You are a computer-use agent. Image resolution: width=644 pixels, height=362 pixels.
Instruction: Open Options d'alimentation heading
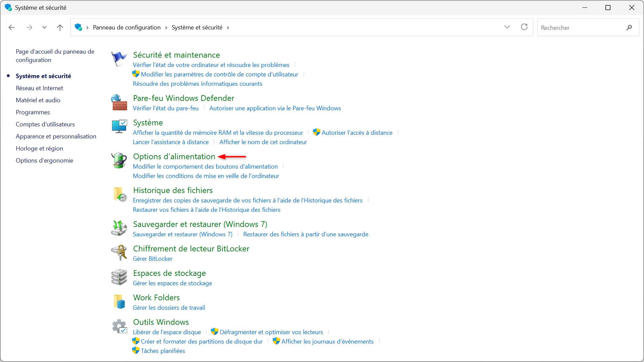tap(174, 157)
